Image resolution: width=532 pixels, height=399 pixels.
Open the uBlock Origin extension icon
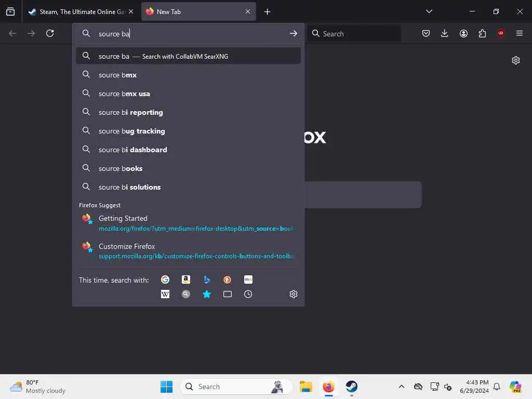501,33
